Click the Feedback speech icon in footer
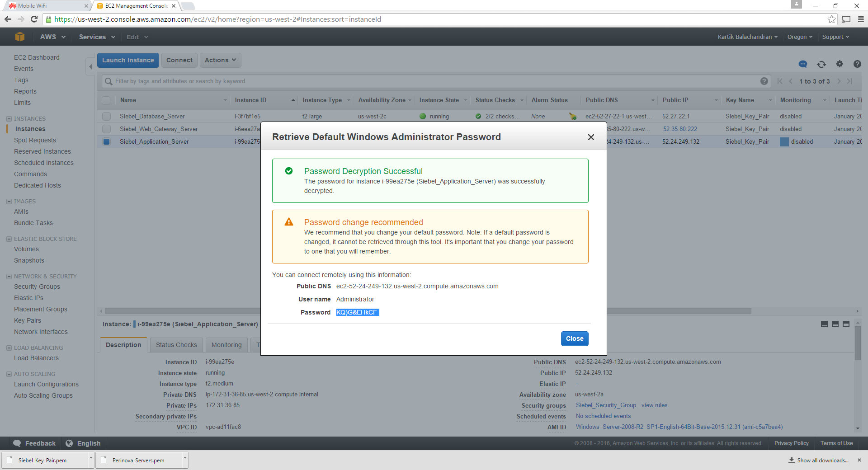The height and width of the screenshot is (470, 868). point(17,443)
